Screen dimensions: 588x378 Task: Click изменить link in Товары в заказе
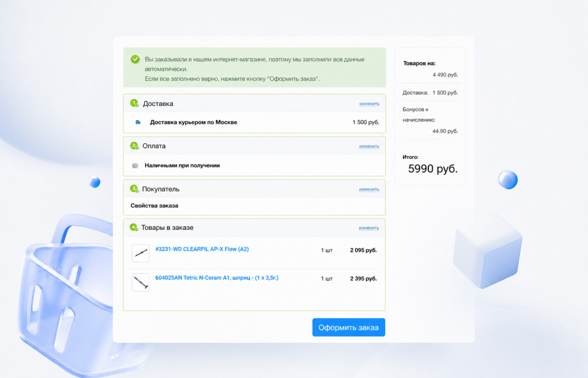[x=369, y=228]
